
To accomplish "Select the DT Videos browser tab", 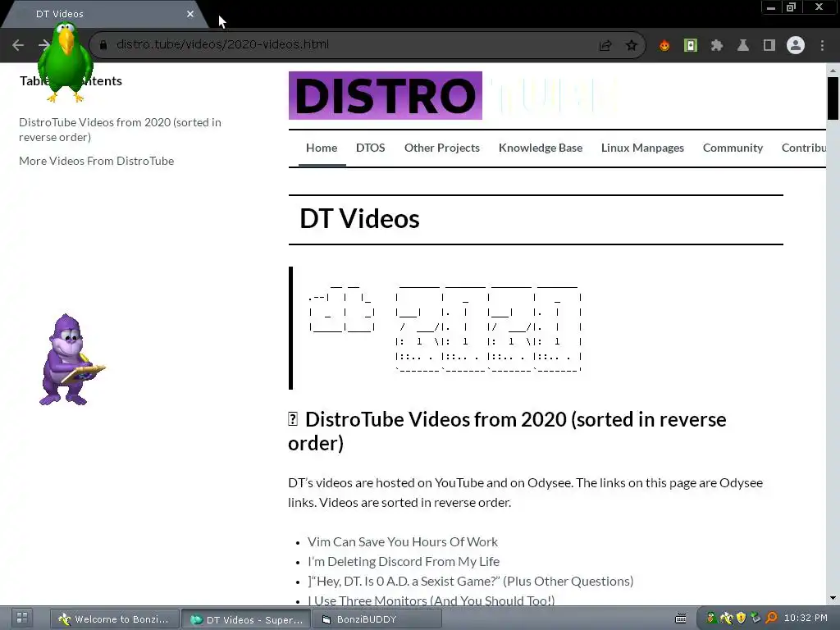I will click(104, 14).
